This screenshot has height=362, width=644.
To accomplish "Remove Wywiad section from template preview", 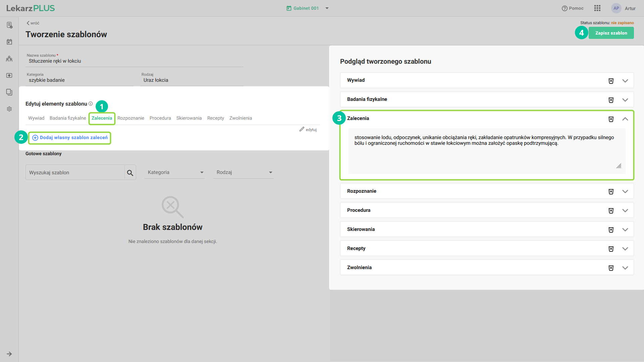I will point(611,81).
